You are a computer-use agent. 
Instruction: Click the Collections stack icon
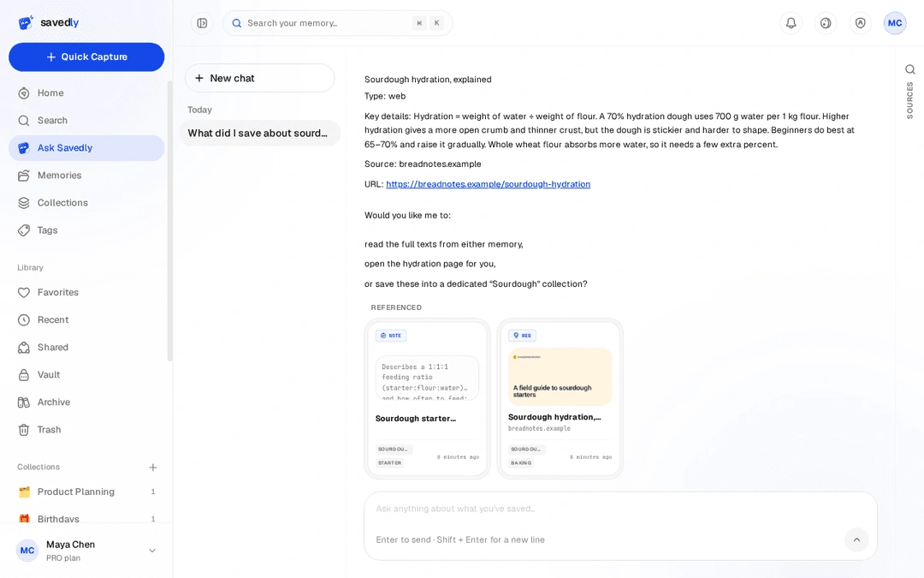coord(24,202)
